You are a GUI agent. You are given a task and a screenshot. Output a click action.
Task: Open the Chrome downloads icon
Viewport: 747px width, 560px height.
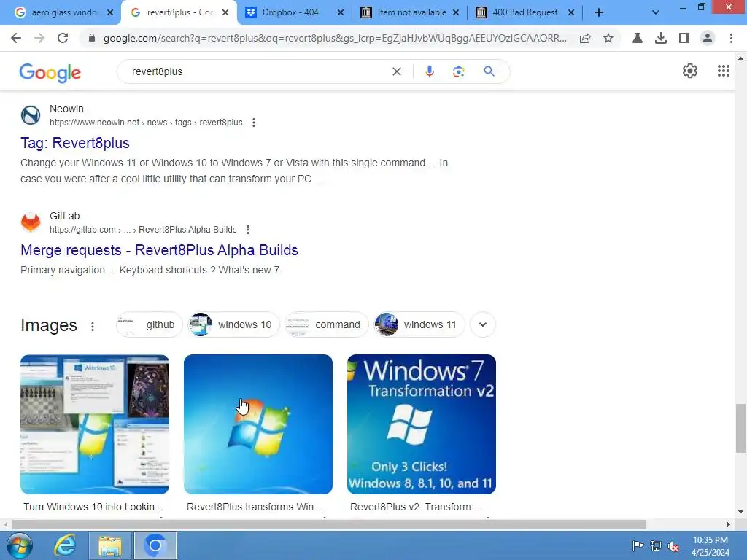[x=661, y=38]
